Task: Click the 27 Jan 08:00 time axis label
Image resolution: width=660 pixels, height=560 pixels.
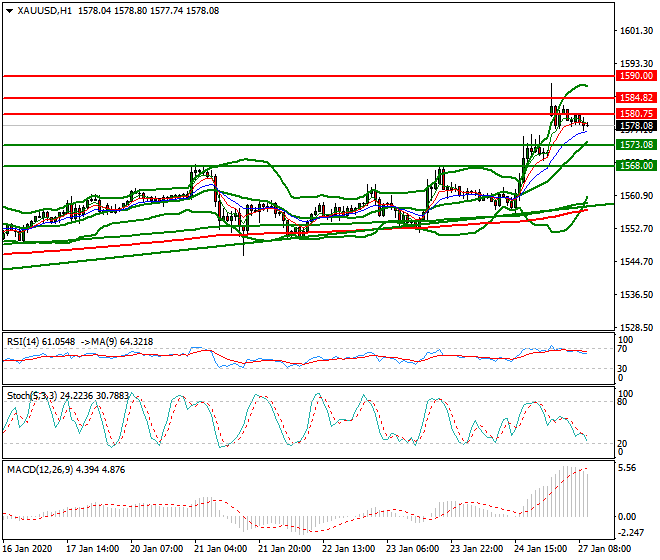Action: (604, 549)
